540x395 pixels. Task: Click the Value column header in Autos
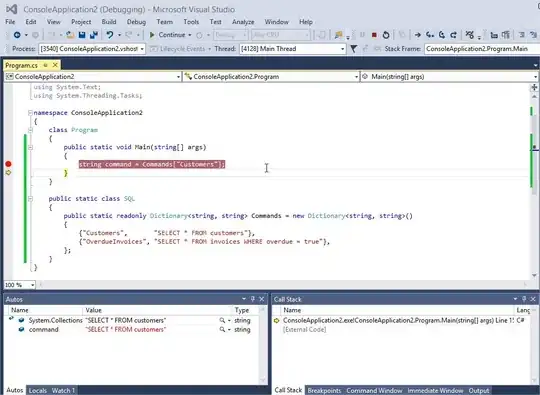[x=157, y=310]
